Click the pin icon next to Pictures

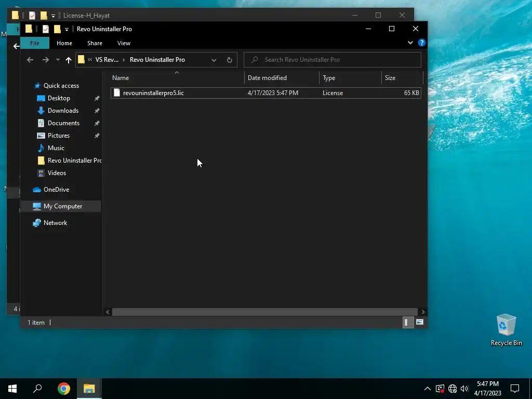point(97,136)
